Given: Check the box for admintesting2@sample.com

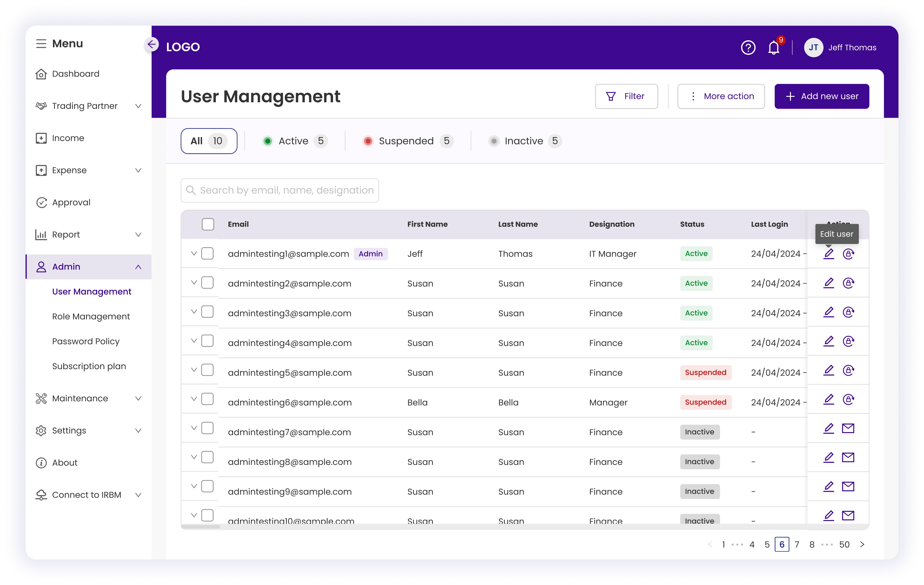Looking at the screenshot, I should 208,283.
